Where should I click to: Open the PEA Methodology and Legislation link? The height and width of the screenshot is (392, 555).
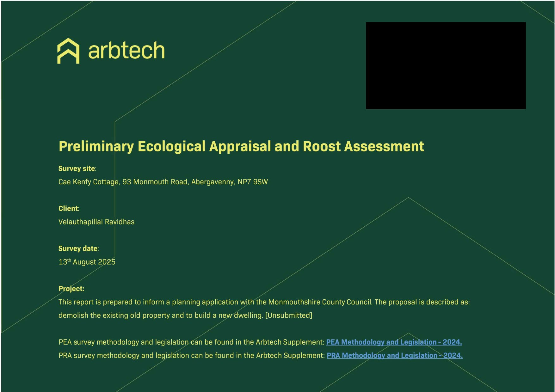click(394, 342)
